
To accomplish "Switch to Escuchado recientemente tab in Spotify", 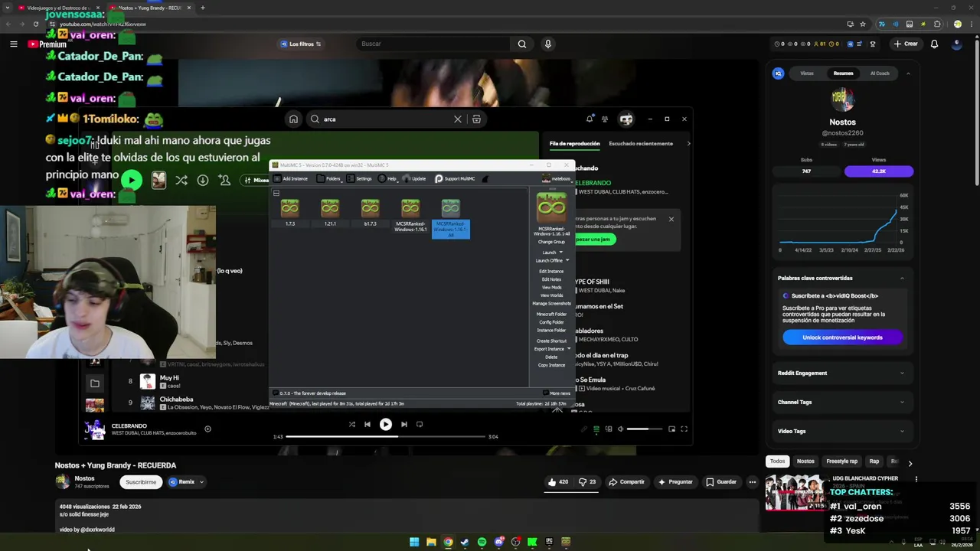I will (x=641, y=144).
